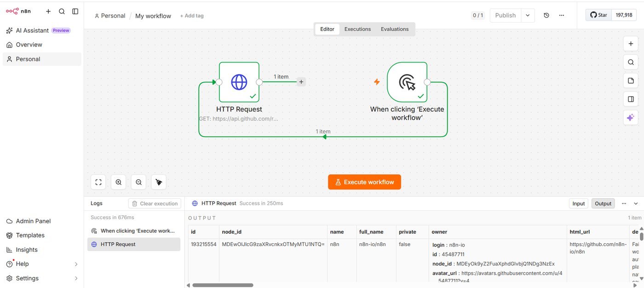Click the Personal breadcrumb link
Image resolution: width=644 pixels, height=288 pixels.
click(x=109, y=16)
